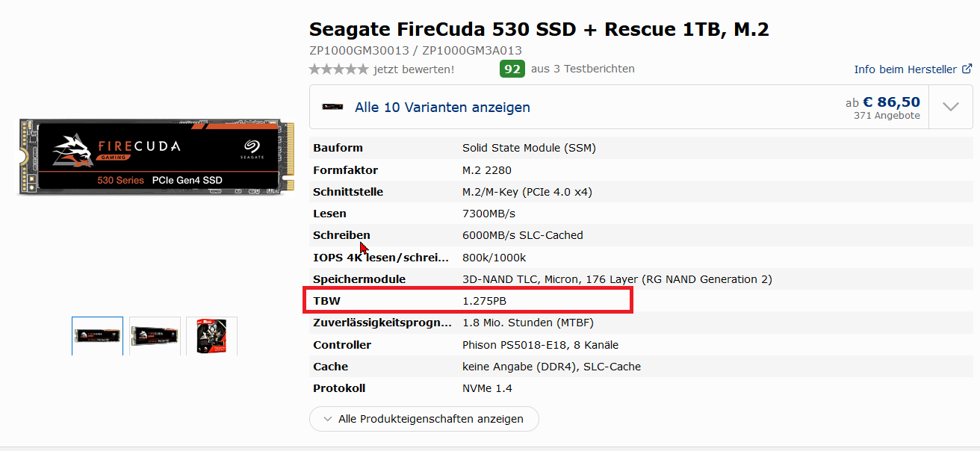The width and height of the screenshot is (980, 451).
Task: Expand the variants chevron next to price
Action: (951, 107)
